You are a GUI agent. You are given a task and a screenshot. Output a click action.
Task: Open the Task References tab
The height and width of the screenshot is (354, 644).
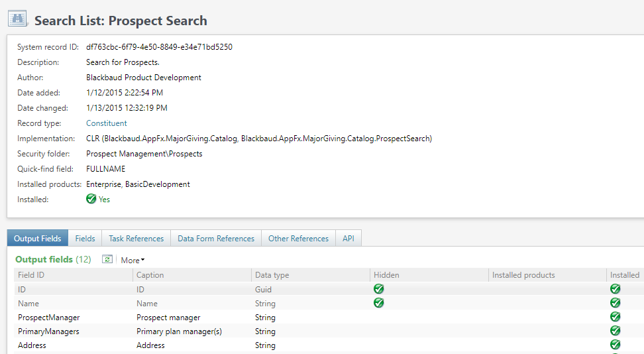(136, 239)
